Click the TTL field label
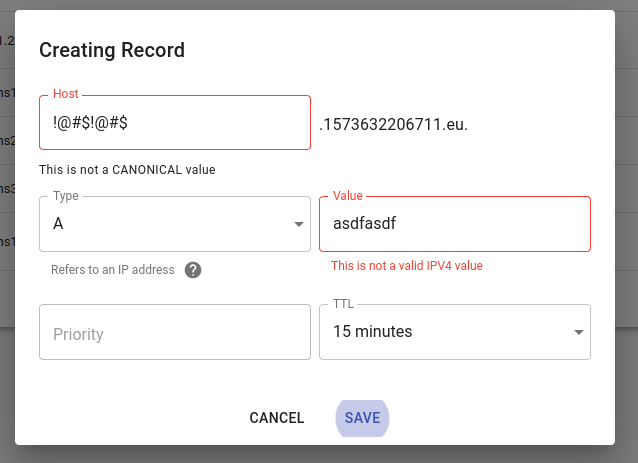The image size is (638, 463). (343, 304)
